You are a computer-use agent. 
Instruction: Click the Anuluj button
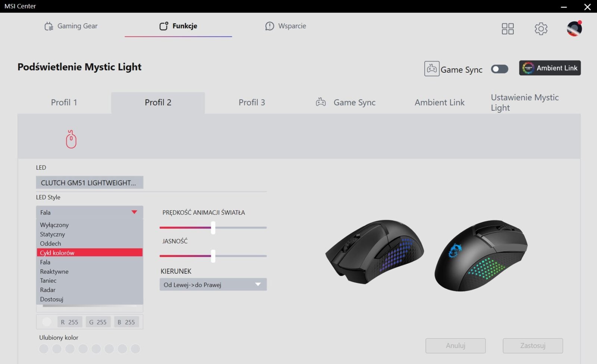[456, 346]
